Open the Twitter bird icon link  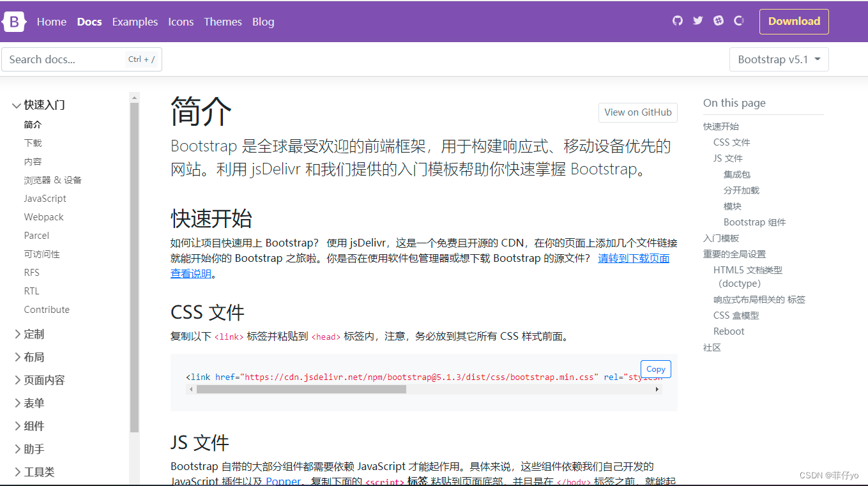[x=698, y=20]
